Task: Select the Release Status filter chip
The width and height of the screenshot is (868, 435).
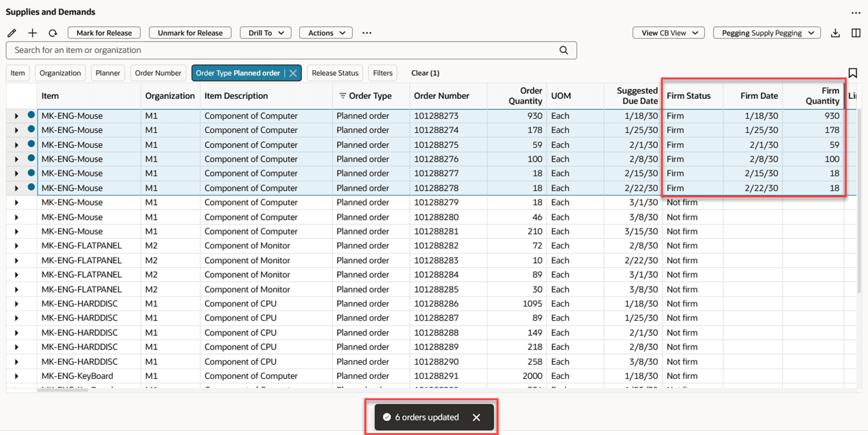Action: 335,73
